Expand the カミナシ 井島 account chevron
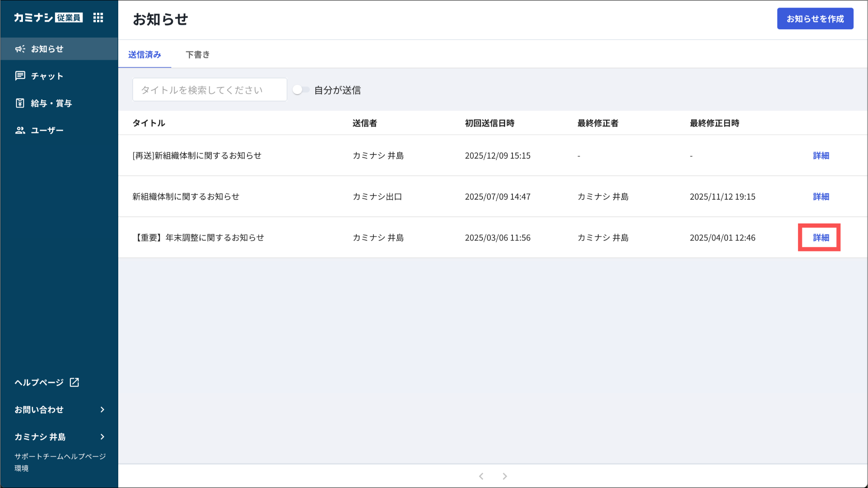 [102, 437]
